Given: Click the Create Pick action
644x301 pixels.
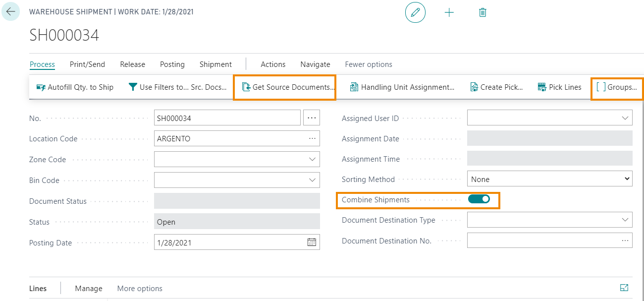Looking at the screenshot, I should 496,87.
